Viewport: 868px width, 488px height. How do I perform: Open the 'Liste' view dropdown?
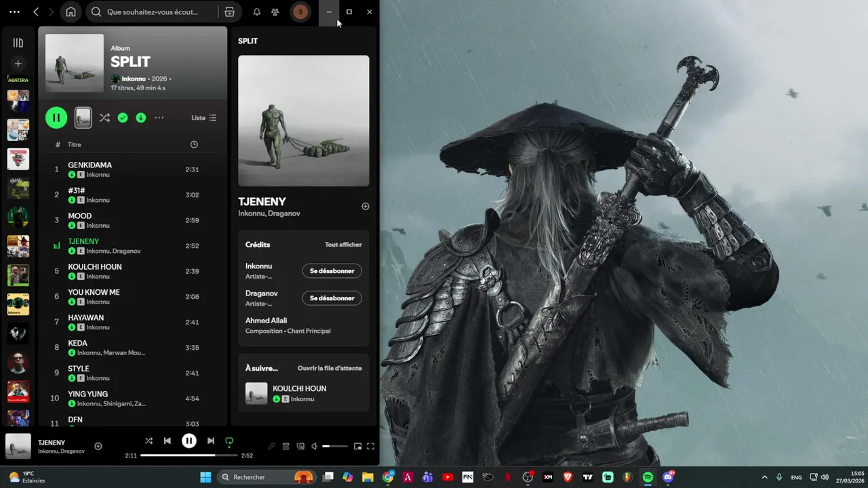[x=204, y=117]
